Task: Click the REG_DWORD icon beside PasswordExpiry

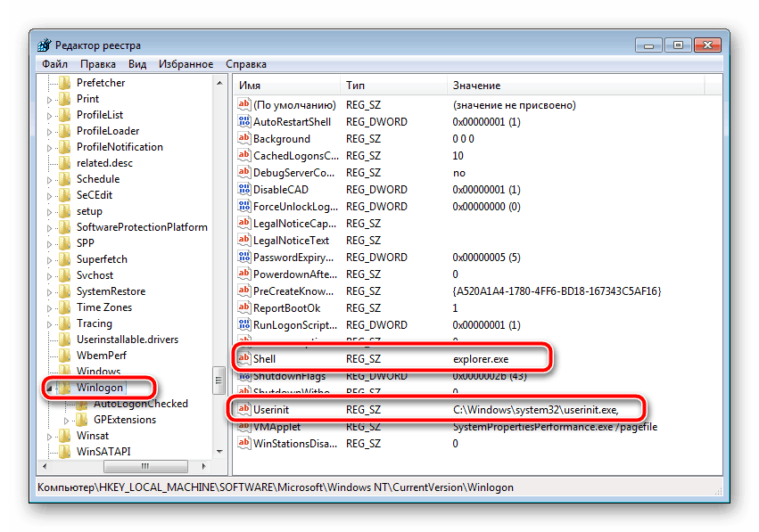Action: pos(243,257)
